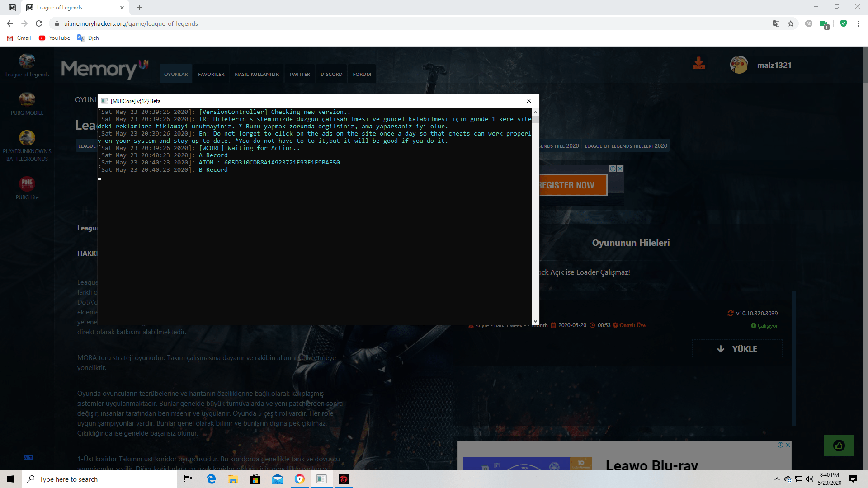Open the YouTube bookmark
This screenshot has width=868, height=488.
coord(54,38)
